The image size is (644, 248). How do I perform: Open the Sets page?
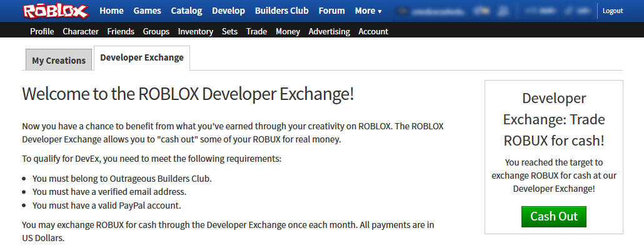[x=229, y=32]
